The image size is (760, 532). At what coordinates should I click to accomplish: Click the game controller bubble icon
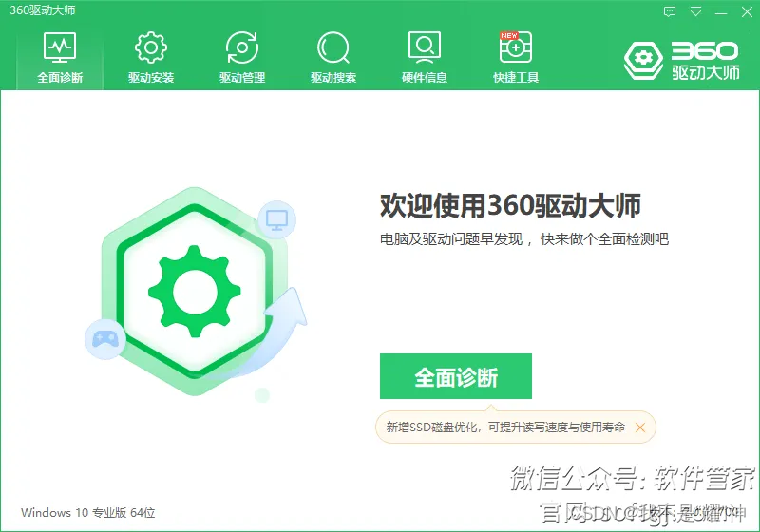coord(105,339)
